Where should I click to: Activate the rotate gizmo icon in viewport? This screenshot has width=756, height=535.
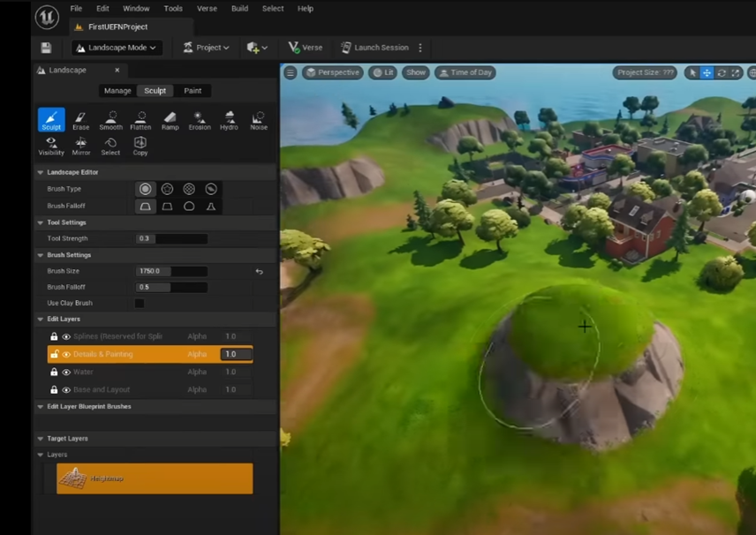pyautogui.click(x=722, y=72)
